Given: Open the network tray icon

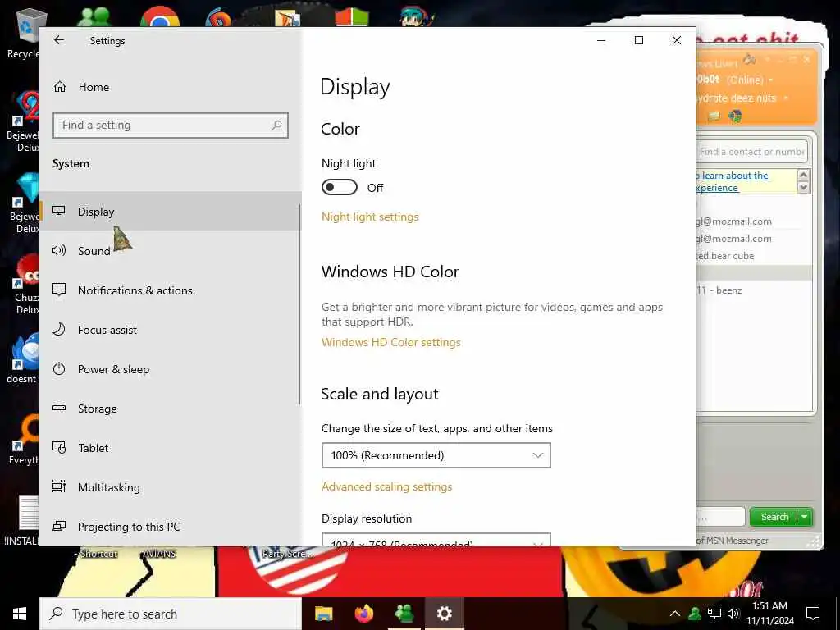Looking at the screenshot, I should 714,614.
